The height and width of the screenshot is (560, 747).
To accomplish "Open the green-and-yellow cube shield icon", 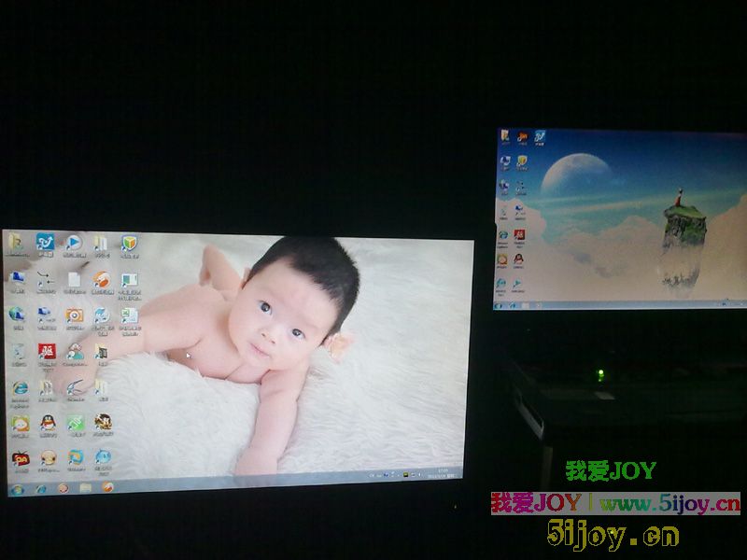I will tap(129, 244).
